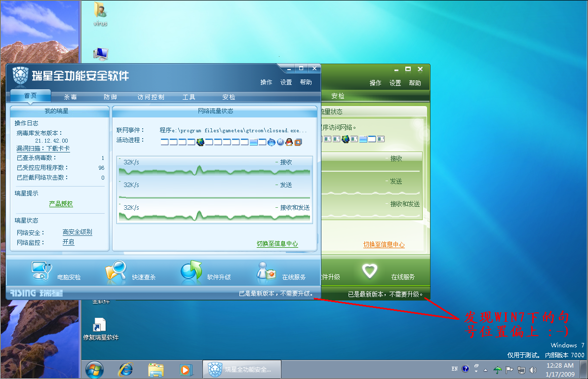Switch to 防御 defense tab
Image resolution: width=588 pixels, height=379 pixels.
tap(110, 97)
